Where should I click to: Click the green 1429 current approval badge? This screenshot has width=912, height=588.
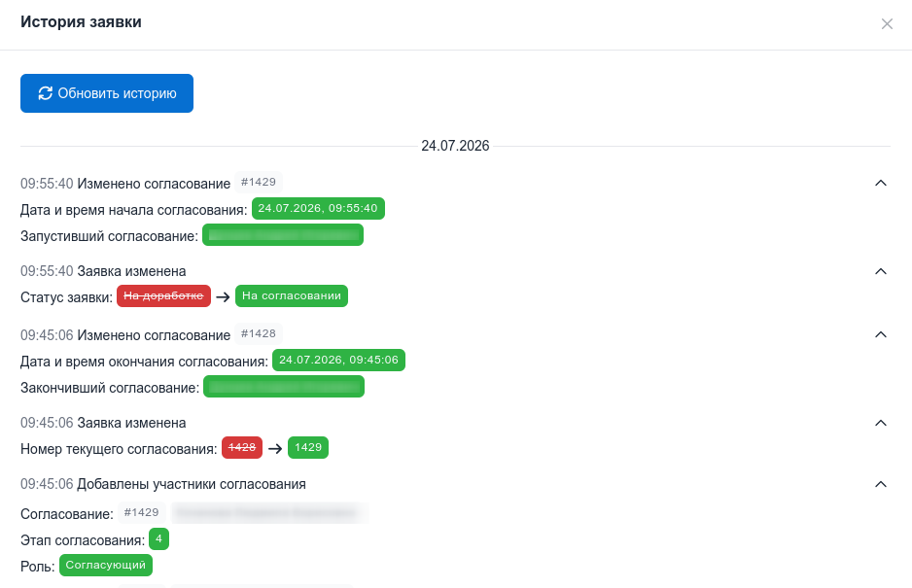(308, 448)
